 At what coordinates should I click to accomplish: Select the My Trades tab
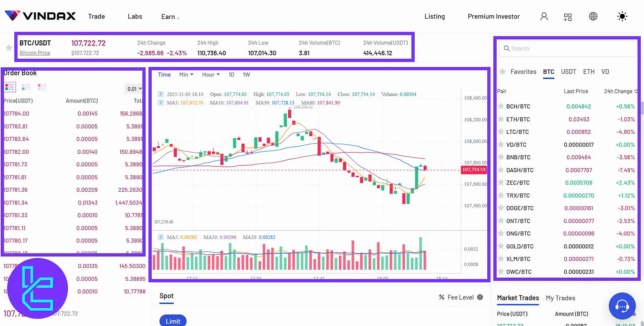click(560, 298)
